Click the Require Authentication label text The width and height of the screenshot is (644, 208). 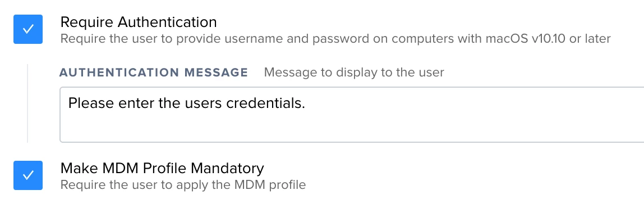[x=139, y=22]
